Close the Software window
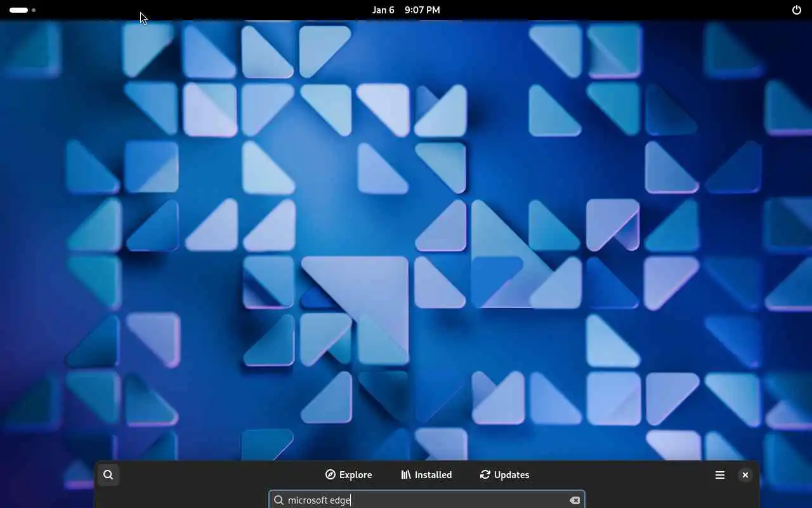Screen dimensions: 812x508 point(745,475)
